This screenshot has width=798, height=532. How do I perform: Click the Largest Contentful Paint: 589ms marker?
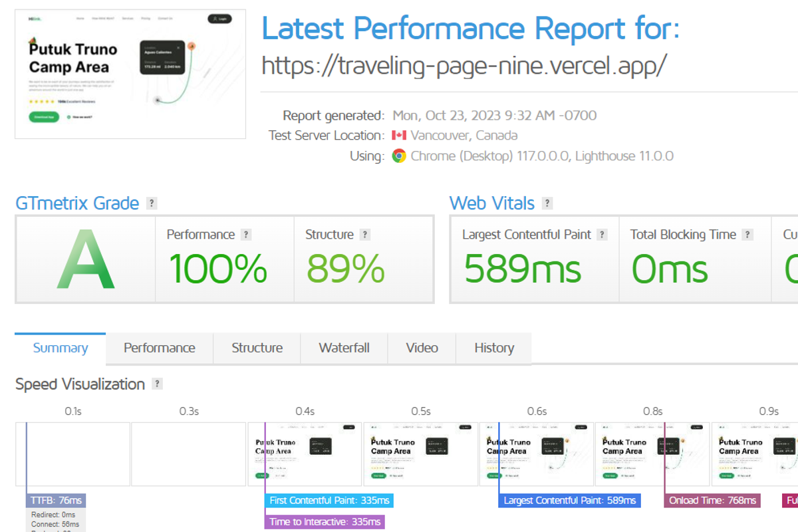(569, 501)
